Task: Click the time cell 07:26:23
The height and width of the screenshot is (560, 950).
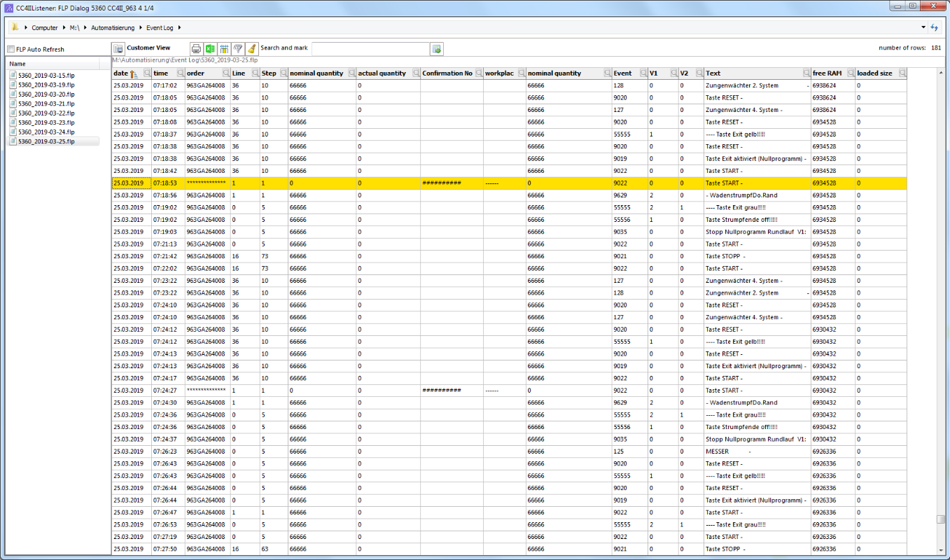Action: click(168, 451)
